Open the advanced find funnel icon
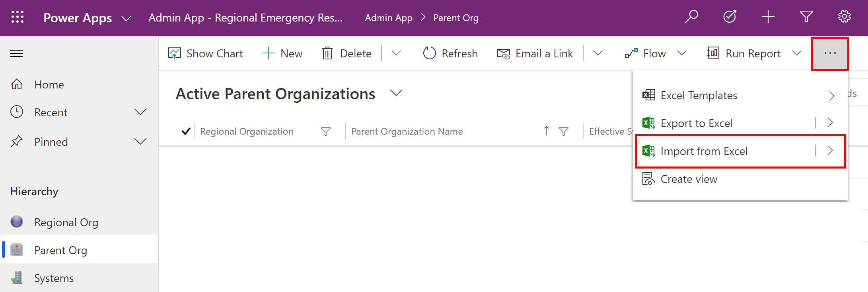The height and width of the screenshot is (292, 868). coord(806,17)
